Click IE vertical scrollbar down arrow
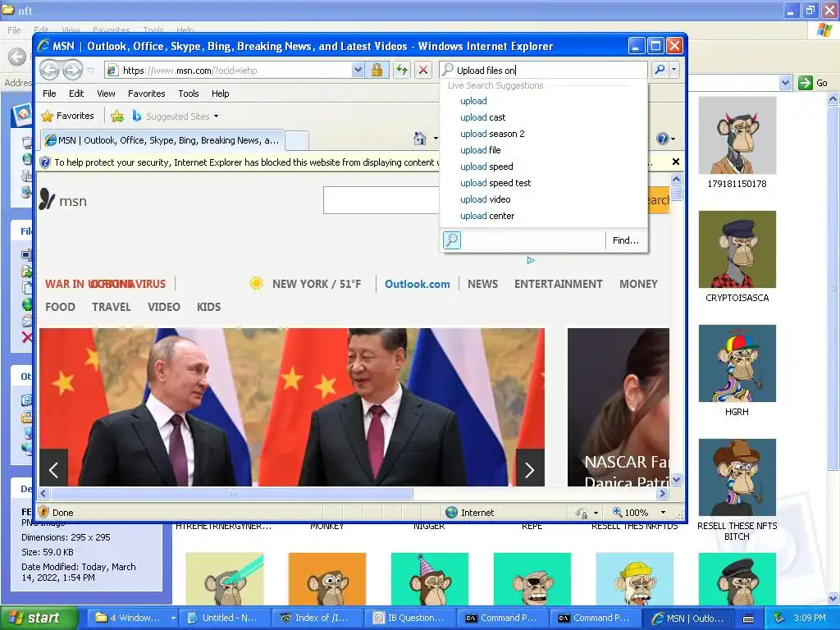 point(677,480)
